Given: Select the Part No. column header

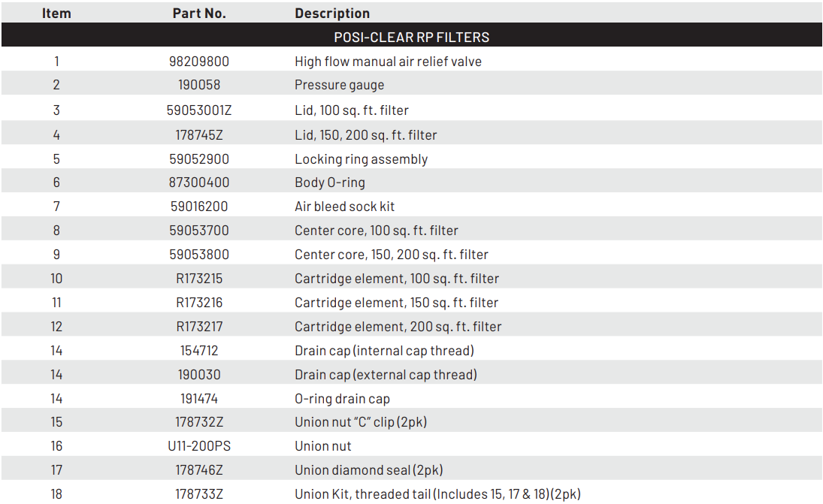Looking at the screenshot, I should [x=199, y=13].
